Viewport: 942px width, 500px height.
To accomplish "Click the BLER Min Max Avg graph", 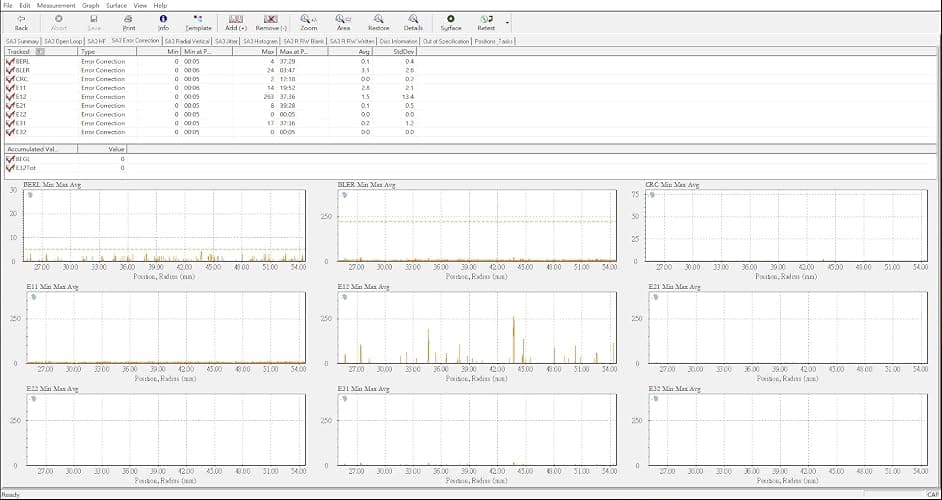I will (477, 225).
